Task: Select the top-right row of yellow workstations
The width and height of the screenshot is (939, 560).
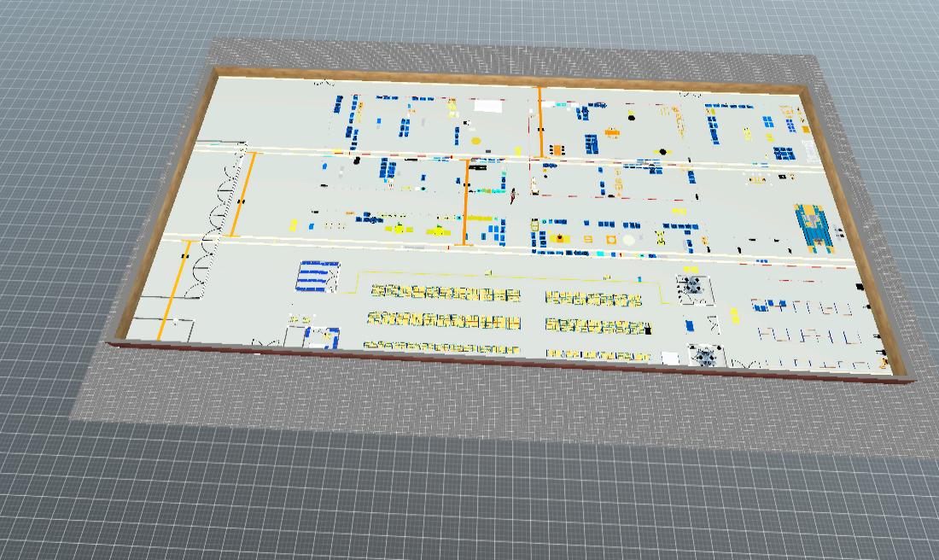Action: [x=593, y=299]
